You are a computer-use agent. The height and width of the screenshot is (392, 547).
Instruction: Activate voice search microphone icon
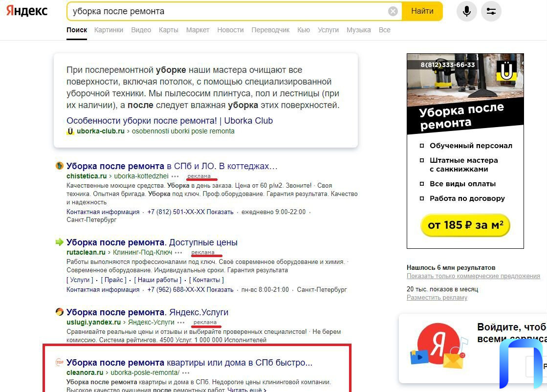click(467, 11)
